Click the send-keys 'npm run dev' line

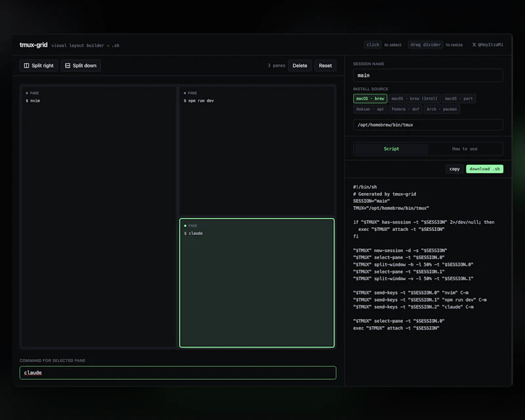pyautogui.click(x=420, y=300)
